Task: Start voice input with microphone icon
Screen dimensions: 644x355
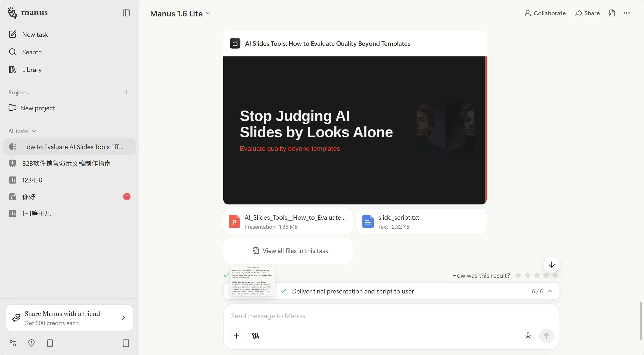Action: (528, 336)
